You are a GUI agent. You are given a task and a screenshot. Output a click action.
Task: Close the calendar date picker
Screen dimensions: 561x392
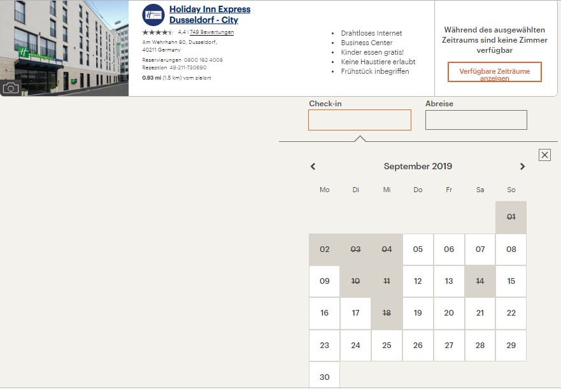(x=544, y=155)
